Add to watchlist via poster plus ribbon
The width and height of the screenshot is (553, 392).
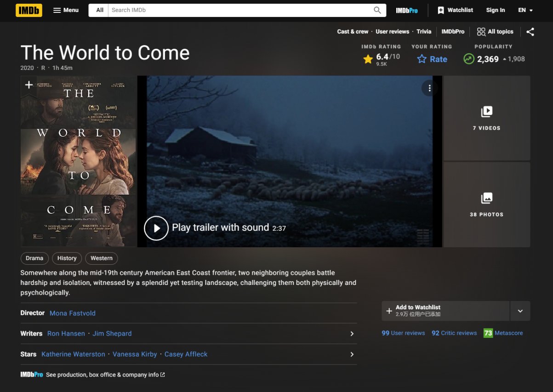point(29,85)
